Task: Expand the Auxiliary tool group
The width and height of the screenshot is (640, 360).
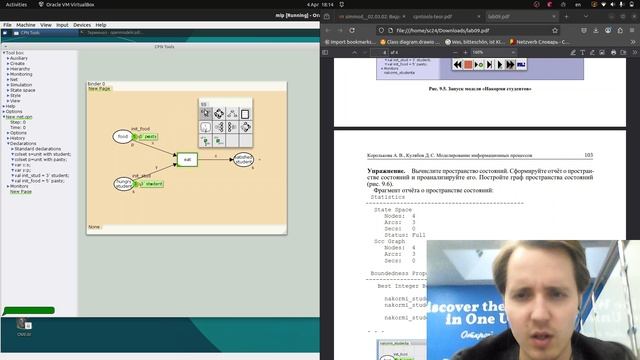Action: tap(8, 58)
